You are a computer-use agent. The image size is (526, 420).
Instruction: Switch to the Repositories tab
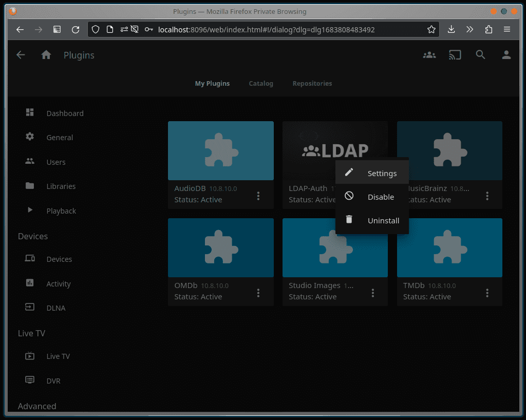[312, 83]
